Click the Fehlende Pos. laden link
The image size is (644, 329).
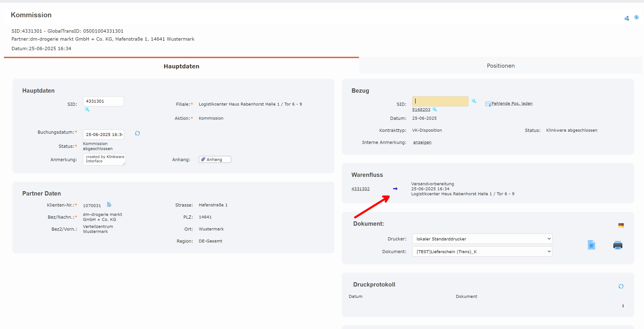pyautogui.click(x=512, y=103)
